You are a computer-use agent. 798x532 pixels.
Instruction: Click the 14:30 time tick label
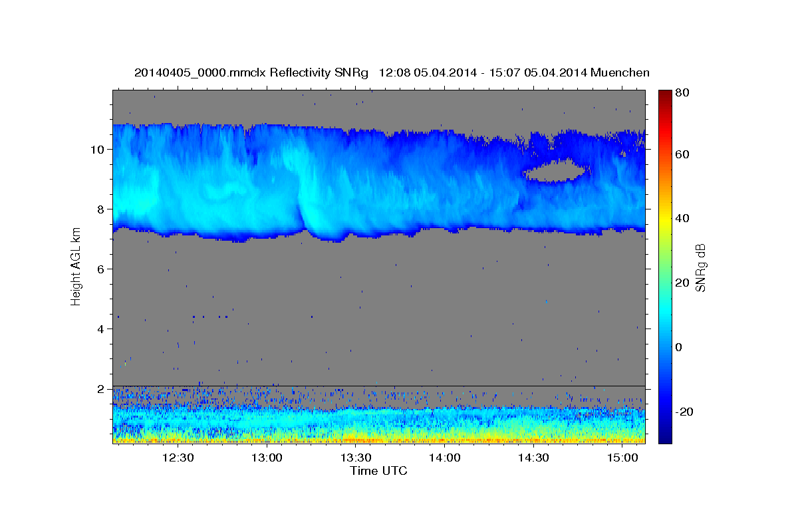(533, 458)
